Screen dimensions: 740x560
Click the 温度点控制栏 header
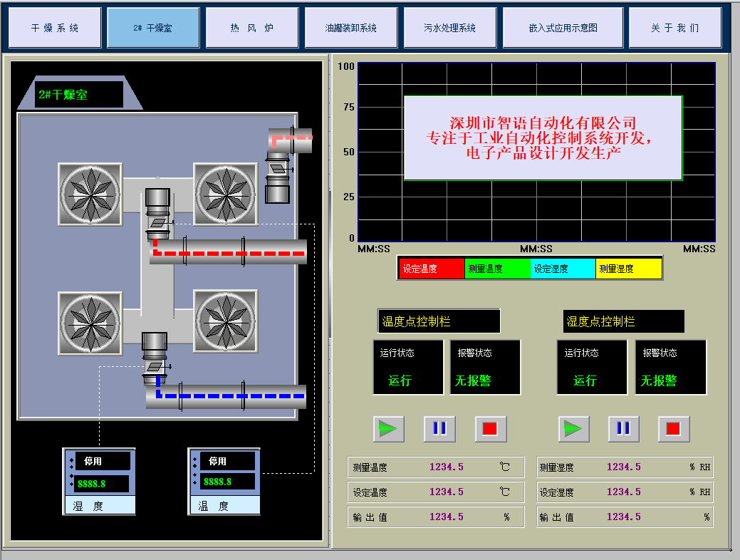[x=439, y=321]
